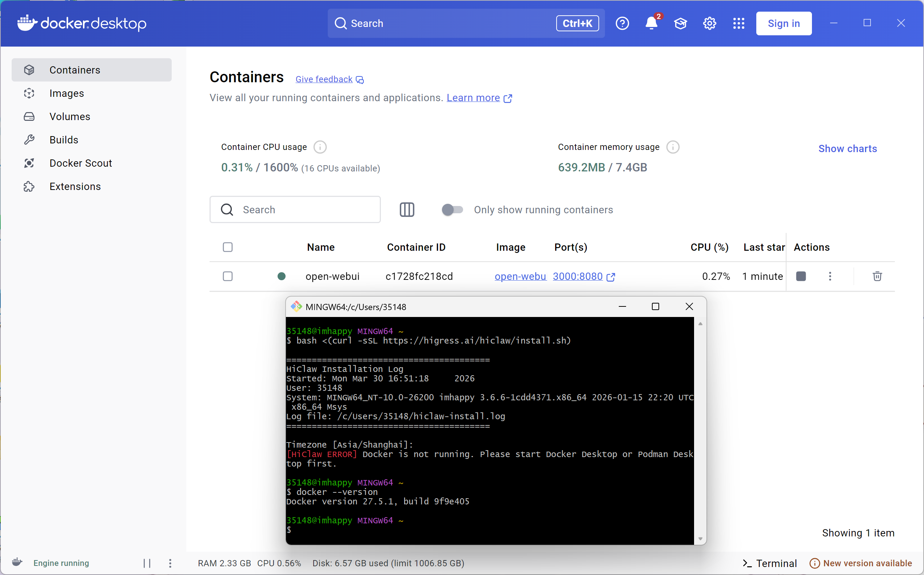This screenshot has width=924, height=575.
Task: Click the Sign in button
Action: (x=783, y=24)
